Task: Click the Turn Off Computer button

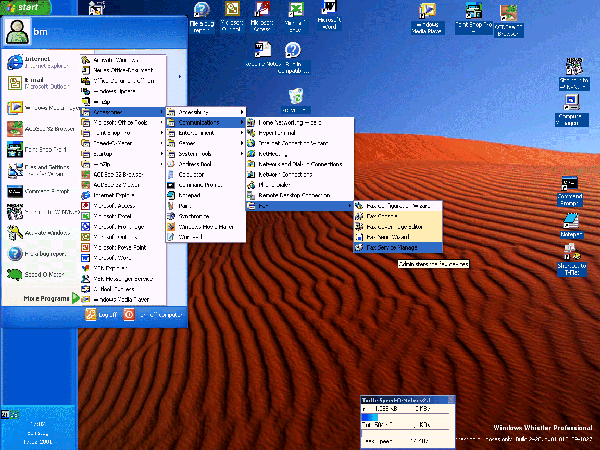Action: 153,315
